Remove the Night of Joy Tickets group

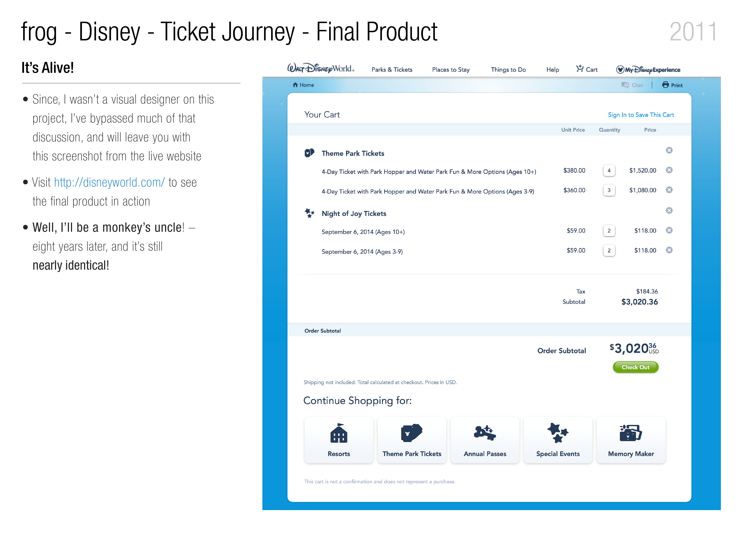669,210
